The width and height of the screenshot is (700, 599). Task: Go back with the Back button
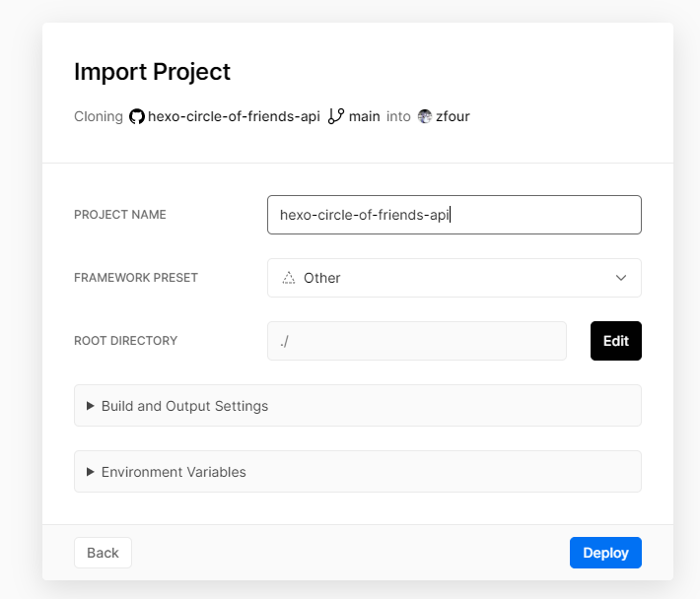click(x=103, y=553)
